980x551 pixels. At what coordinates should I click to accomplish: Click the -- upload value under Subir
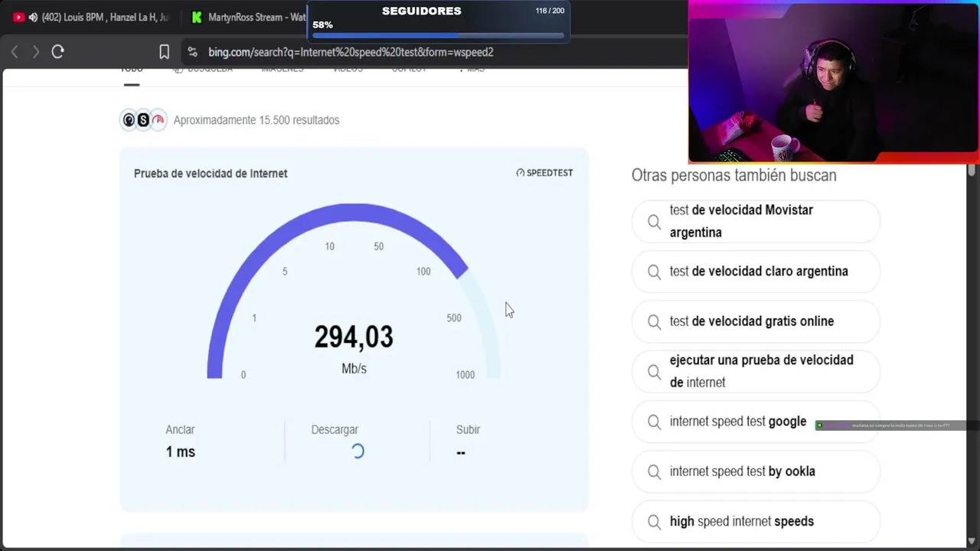point(461,452)
